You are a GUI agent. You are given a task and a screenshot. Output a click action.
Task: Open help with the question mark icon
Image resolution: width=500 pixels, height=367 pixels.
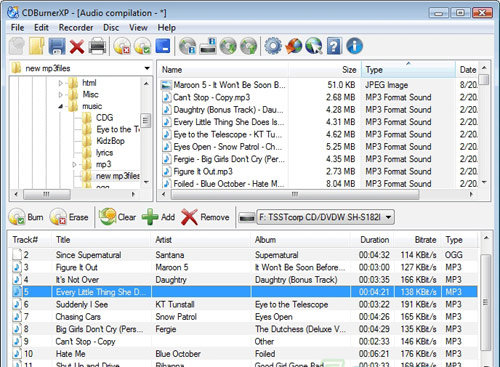pos(334,46)
